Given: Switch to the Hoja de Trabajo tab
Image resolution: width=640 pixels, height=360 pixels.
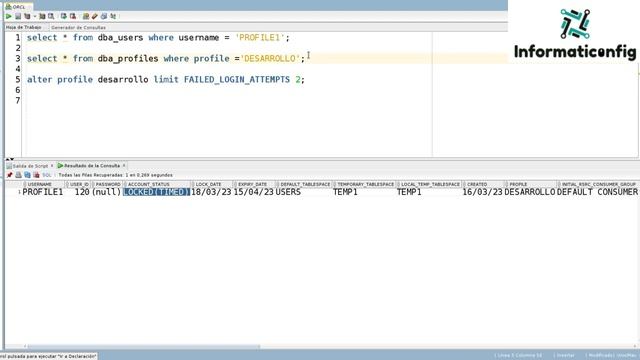Looking at the screenshot, I should pyautogui.click(x=23, y=27).
